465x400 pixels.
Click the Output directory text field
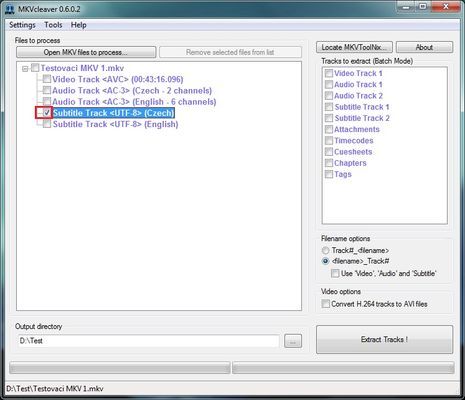(x=148, y=341)
